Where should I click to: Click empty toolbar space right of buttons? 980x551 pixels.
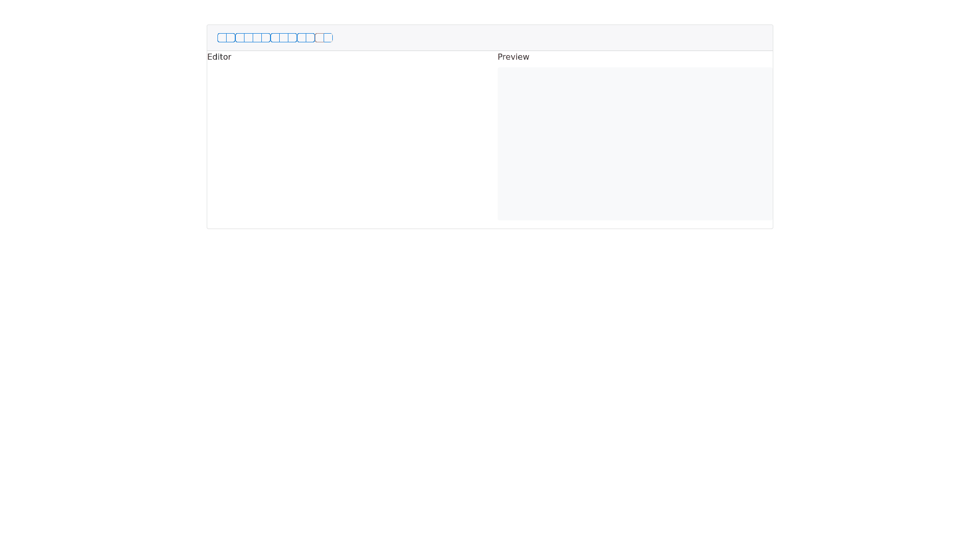coord(551,38)
